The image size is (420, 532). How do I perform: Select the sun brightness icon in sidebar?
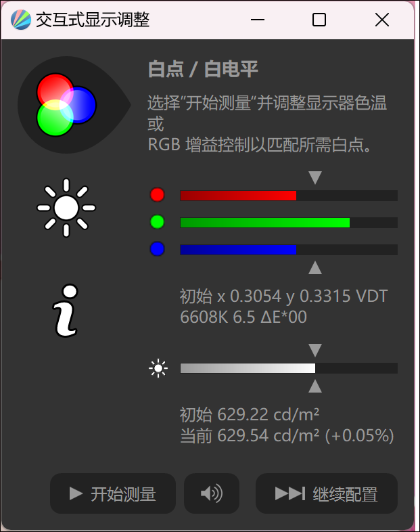(x=66, y=208)
